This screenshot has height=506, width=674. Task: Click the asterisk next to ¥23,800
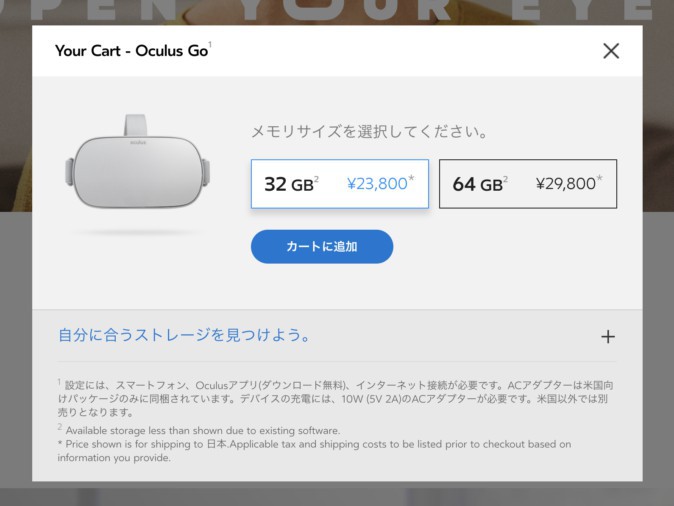pos(411,179)
